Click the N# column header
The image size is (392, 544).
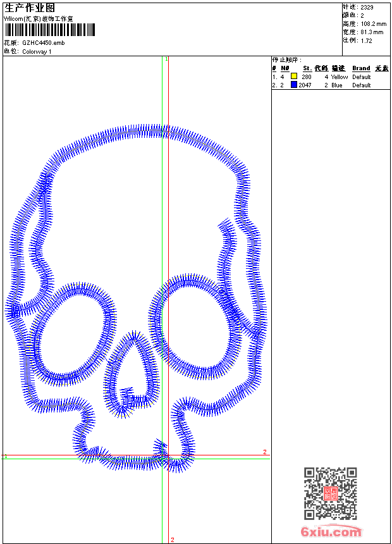285,68
